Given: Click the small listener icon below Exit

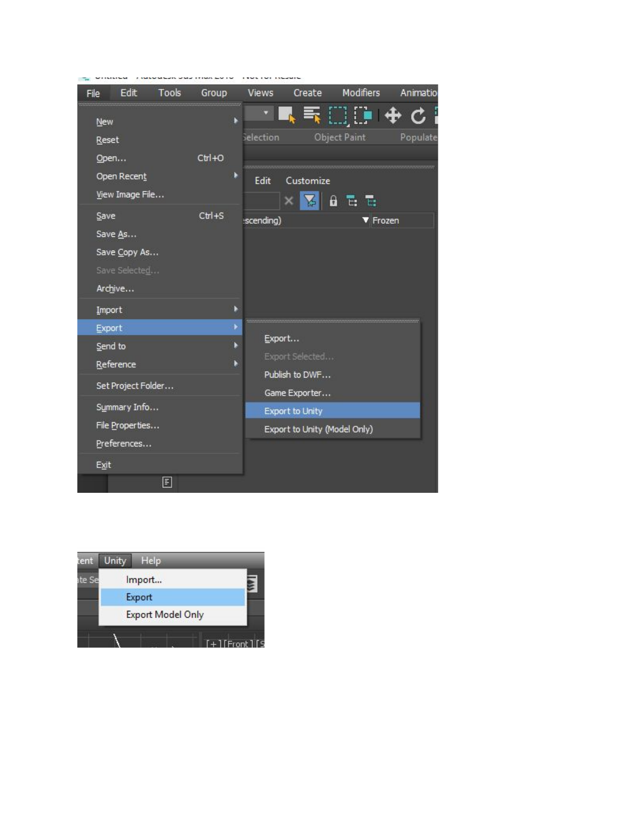Looking at the screenshot, I should point(167,482).
